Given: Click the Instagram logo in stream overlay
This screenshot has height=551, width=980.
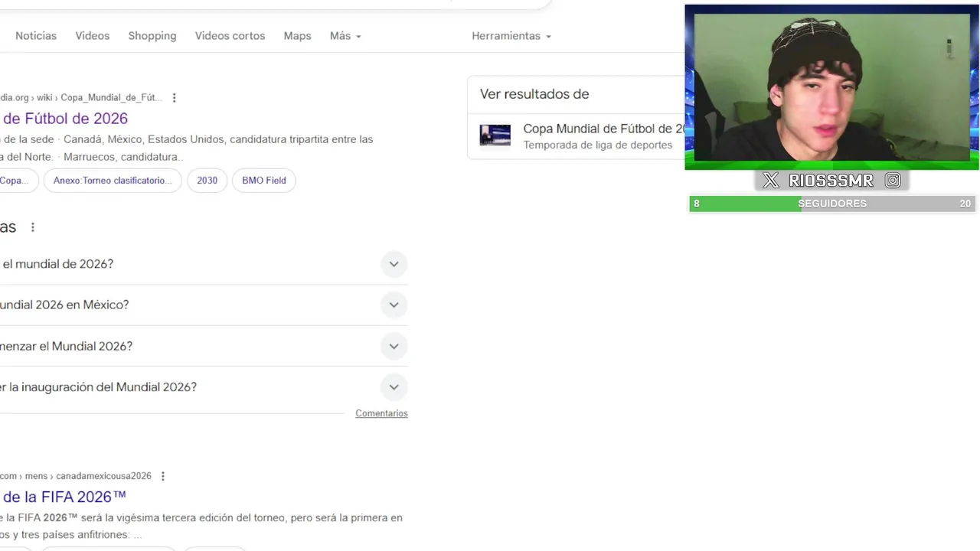Looking at the screenshot, I should point(893,181).
